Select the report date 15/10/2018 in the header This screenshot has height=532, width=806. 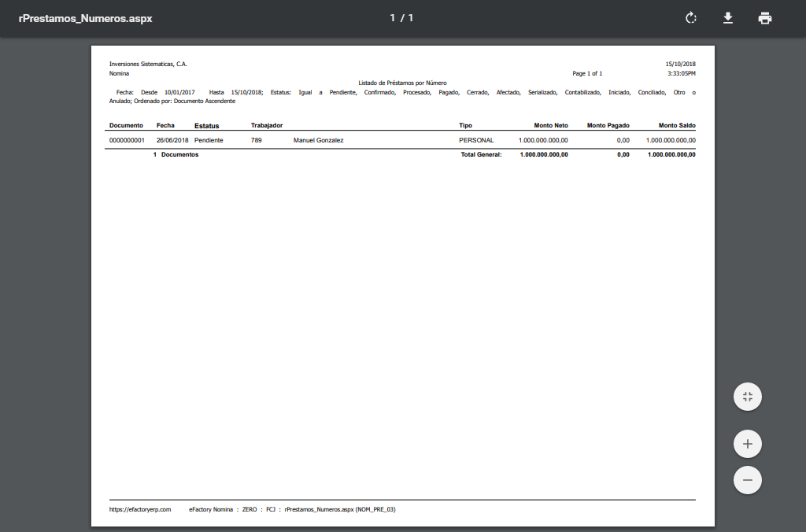[x=681, y=65]
